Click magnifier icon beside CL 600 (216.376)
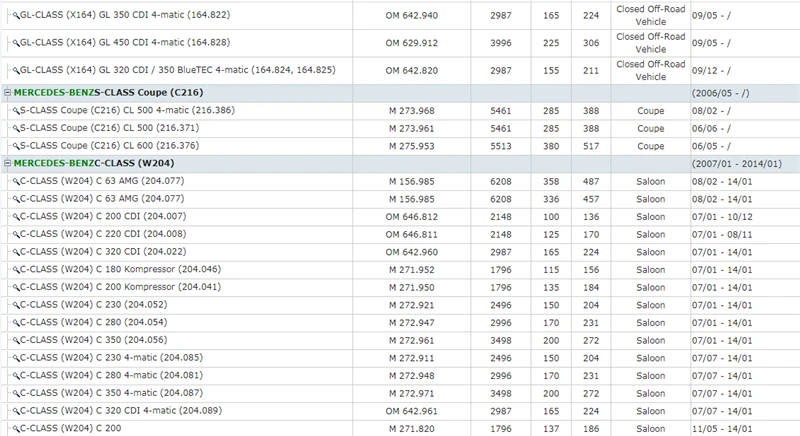This screenshot has height=436, width=800. [x=16, y=146]
